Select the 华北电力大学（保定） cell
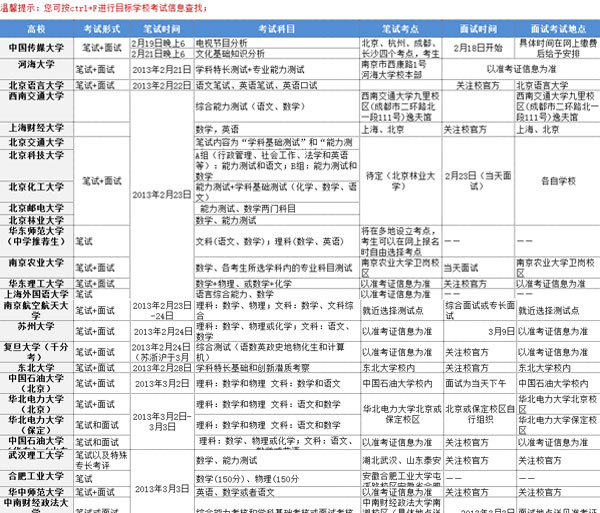 pos(36,425)
